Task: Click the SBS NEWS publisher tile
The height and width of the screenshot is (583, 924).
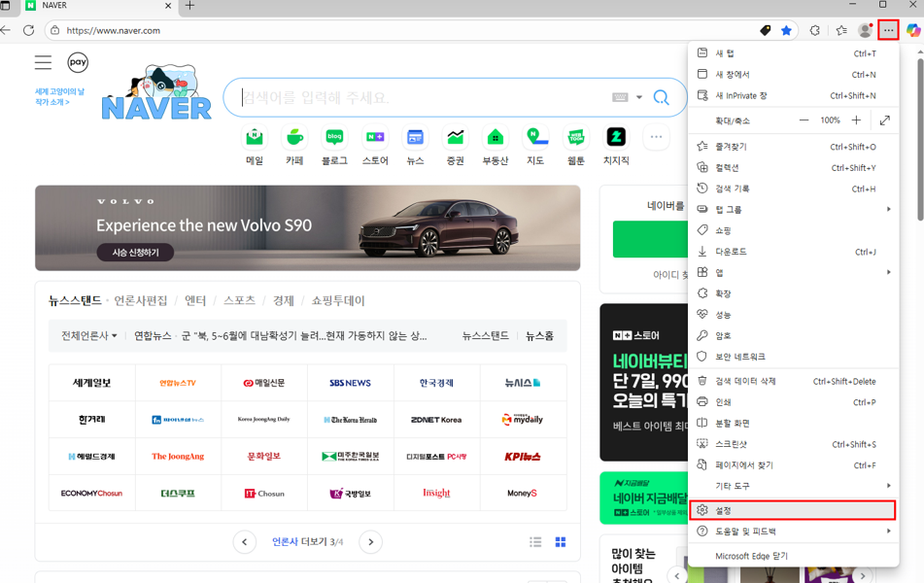Action: 351,383
